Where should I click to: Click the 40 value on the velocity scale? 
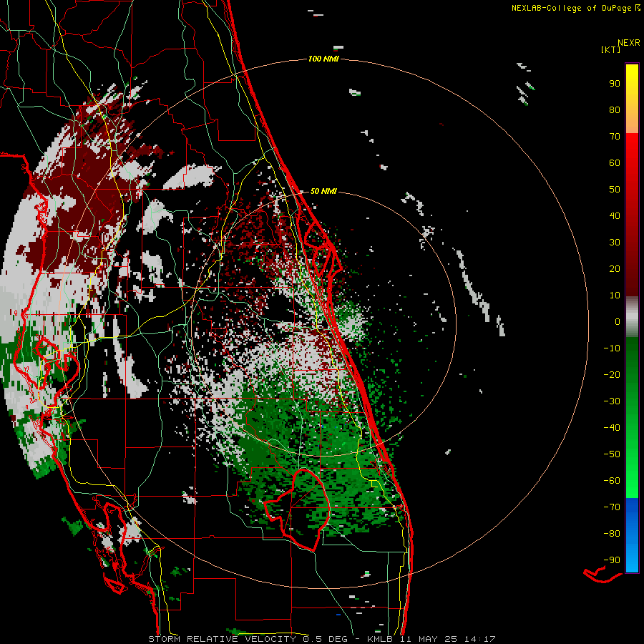[615, 215]
